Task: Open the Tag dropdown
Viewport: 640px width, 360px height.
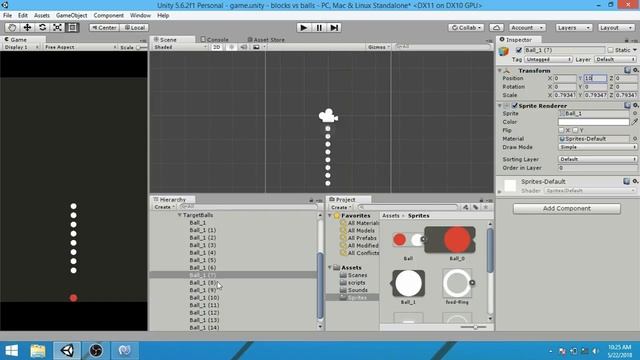Action: point(548,59)
